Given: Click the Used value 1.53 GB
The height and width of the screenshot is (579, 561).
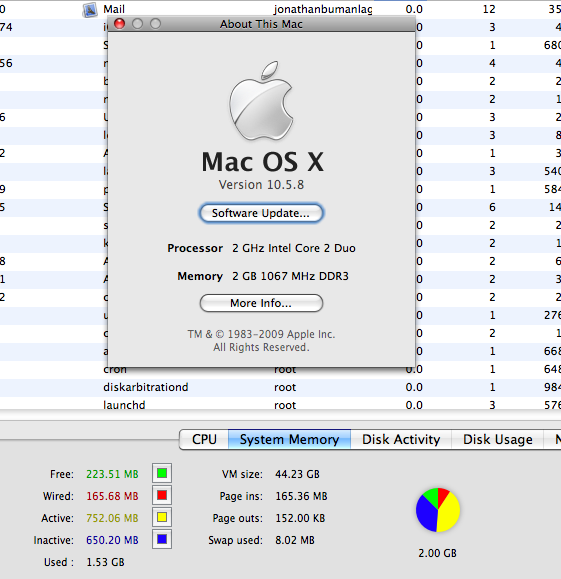Looking at the screenshot, I should click(105, 562).
